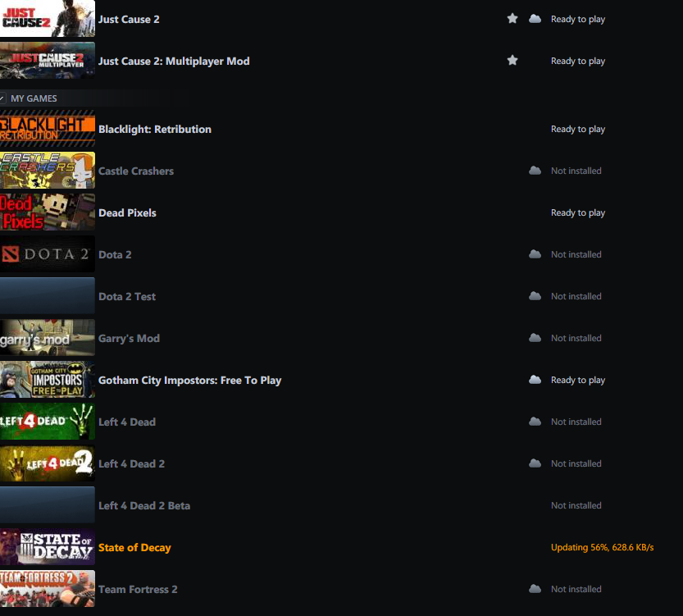The image size is (683, 616).
Task: Select the Castle Crashers banner thumbnail
Action: coord(47,170)
